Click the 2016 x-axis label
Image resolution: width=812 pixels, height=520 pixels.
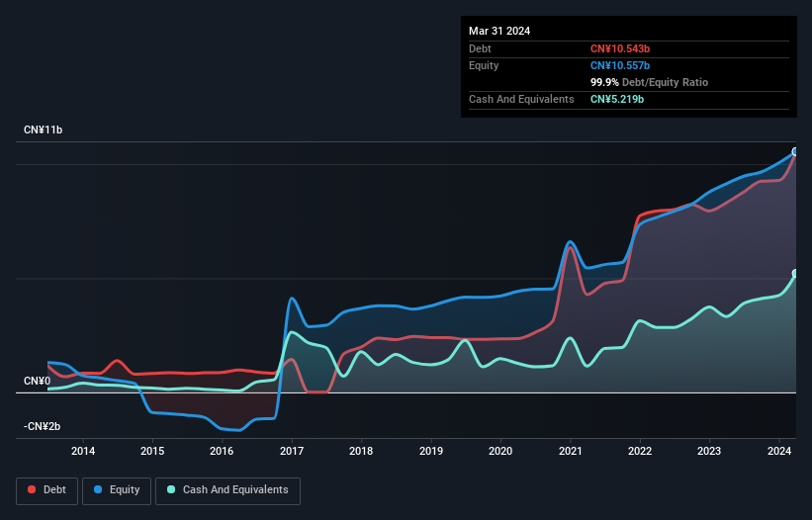[222, 451]
